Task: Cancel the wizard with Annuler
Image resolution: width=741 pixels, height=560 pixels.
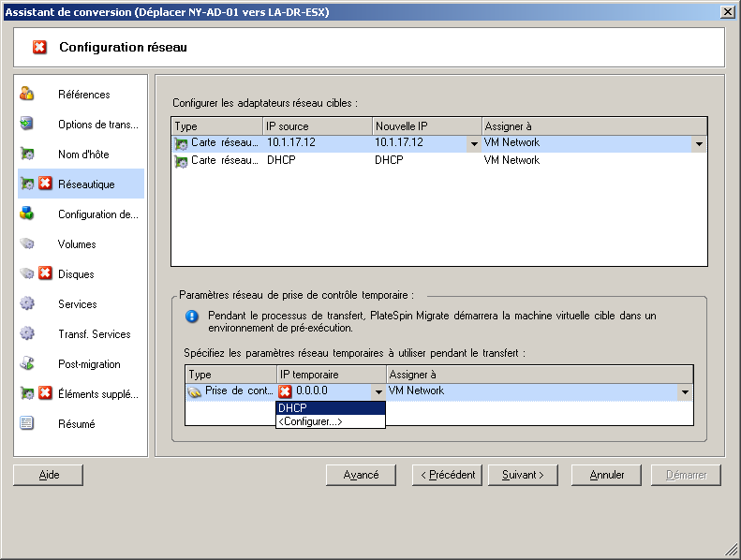Action: pos(606,475)
